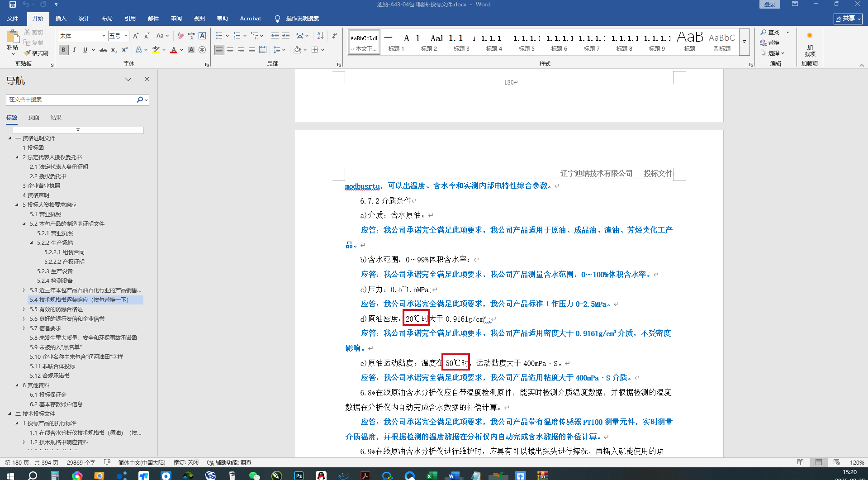Save the document from quick access toolbar
868x480 pixels.
click(x=12, y=5)
